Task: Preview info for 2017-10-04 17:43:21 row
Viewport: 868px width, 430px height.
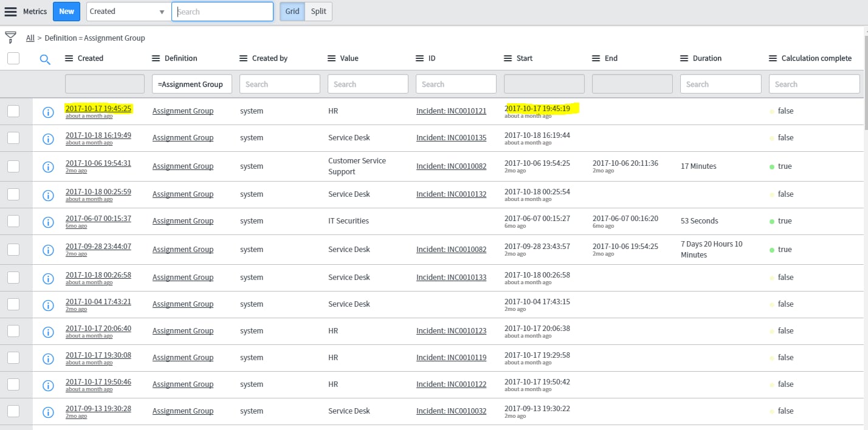Action: (48, 305)
